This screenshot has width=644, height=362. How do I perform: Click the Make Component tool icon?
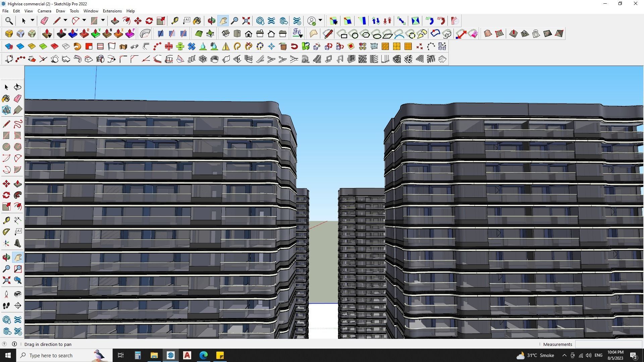coord(6,110)
